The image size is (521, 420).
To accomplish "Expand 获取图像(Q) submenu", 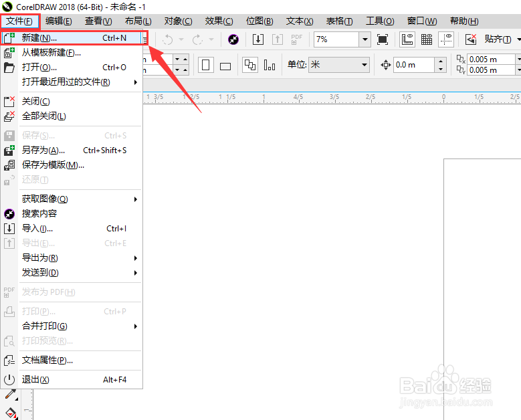I will pyautogui.click(x=72, y=199).
